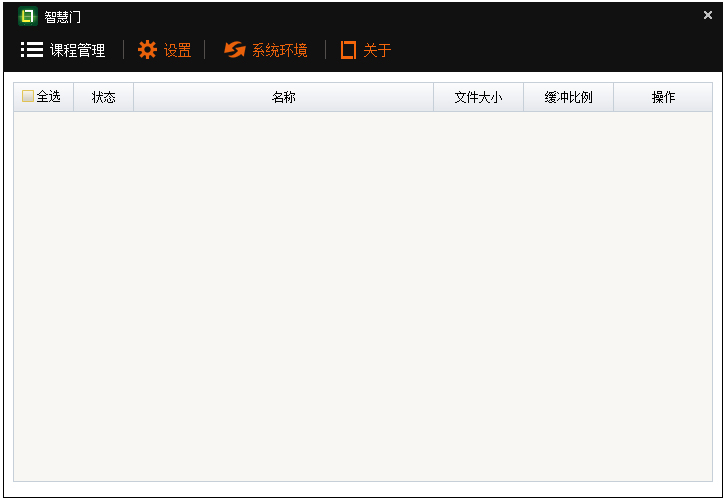Click the 智慧门 title text
This screenshot has height=500, width=726.
tap(63, 17)
